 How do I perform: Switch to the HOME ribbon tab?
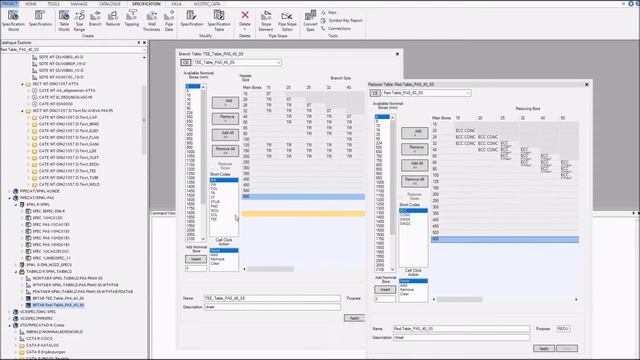[x=31, y=4]
